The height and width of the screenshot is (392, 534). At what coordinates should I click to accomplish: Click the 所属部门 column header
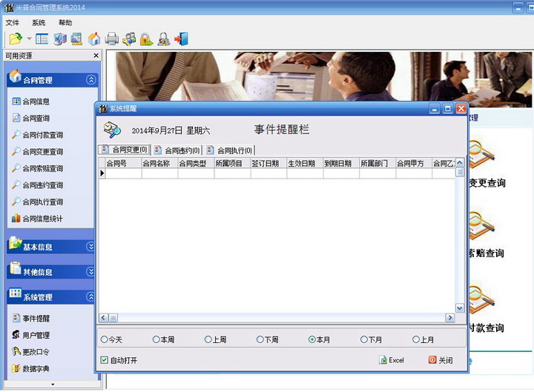[x=378, y=163]
